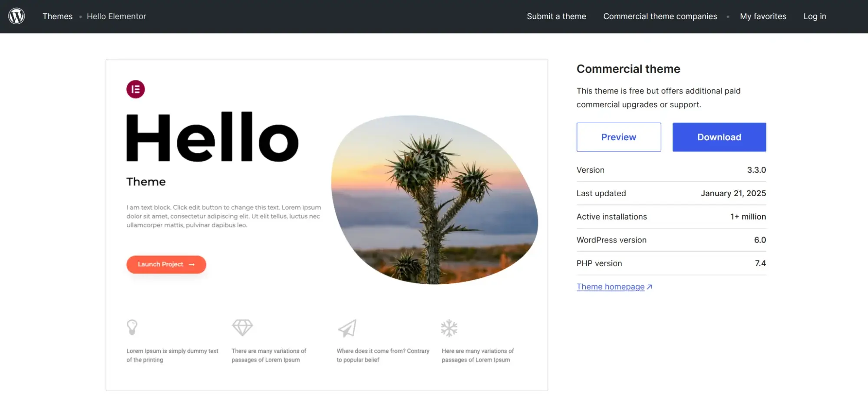
Task: Click the large Hello heading in screenshot
Action: 212,137
